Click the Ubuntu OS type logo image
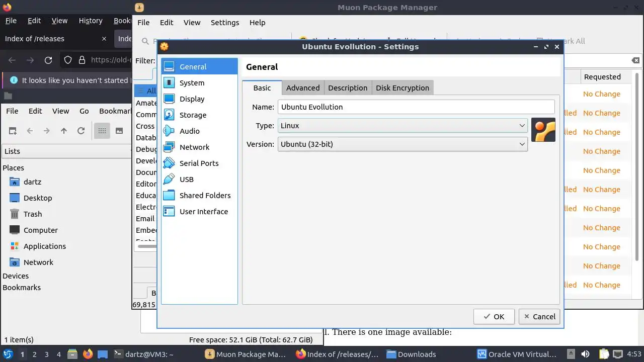Viewport: 644px width, 362px height. pos(543,130)
